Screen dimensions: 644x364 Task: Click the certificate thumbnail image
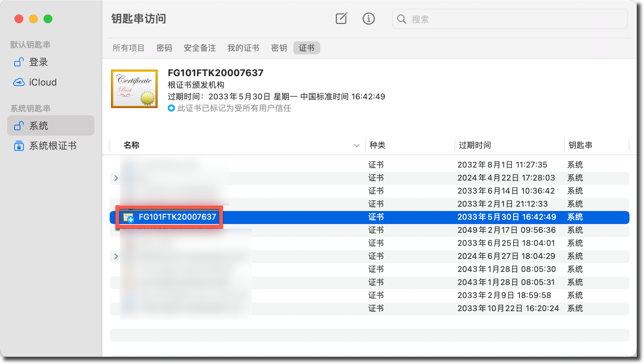tap(134, 89)
